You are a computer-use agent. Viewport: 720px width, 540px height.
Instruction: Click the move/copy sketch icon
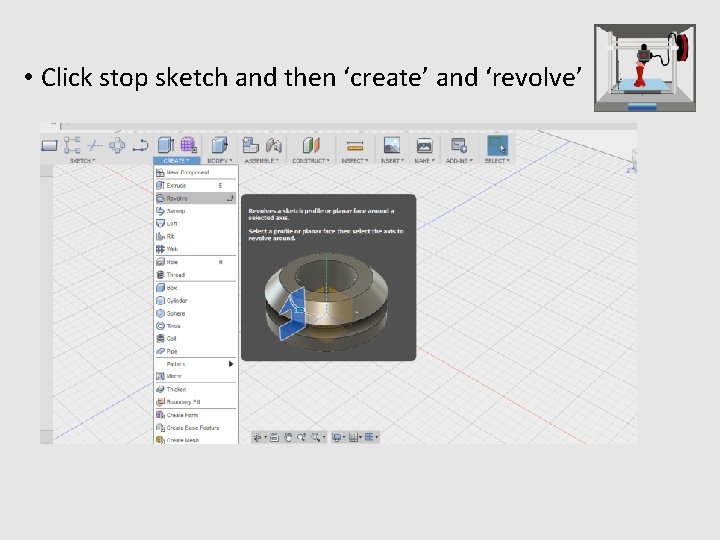click(117, 146)
